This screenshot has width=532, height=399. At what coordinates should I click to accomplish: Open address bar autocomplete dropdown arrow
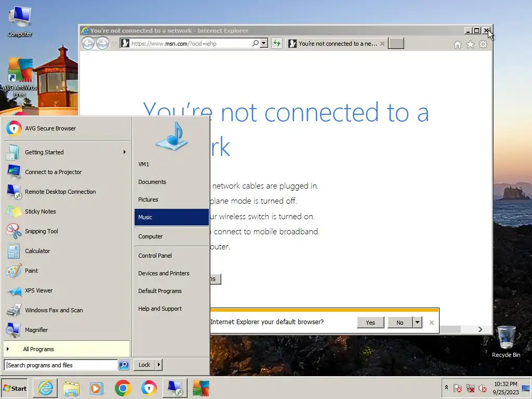point(264,44)
